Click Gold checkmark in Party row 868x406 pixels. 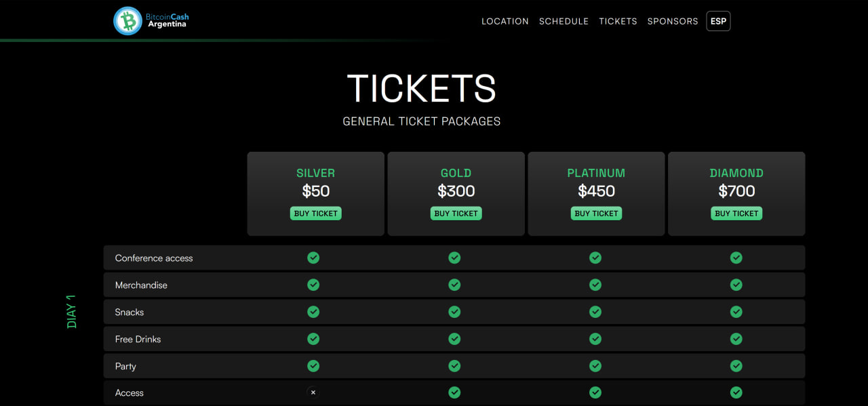454,366
